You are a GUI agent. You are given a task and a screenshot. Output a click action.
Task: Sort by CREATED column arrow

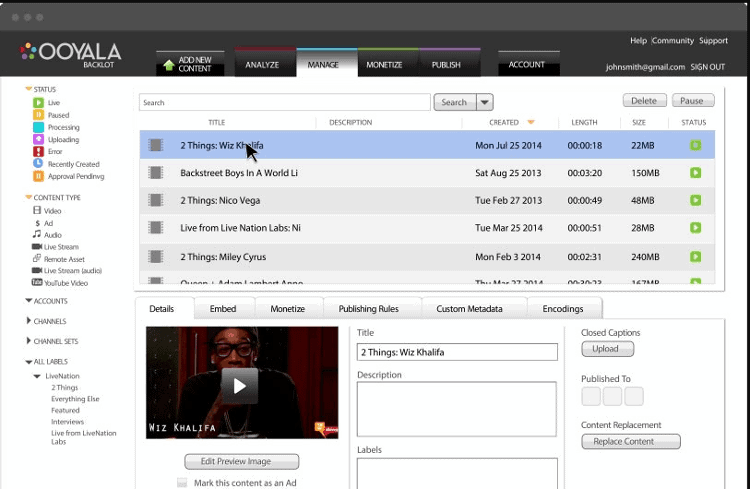coord(530,122)
